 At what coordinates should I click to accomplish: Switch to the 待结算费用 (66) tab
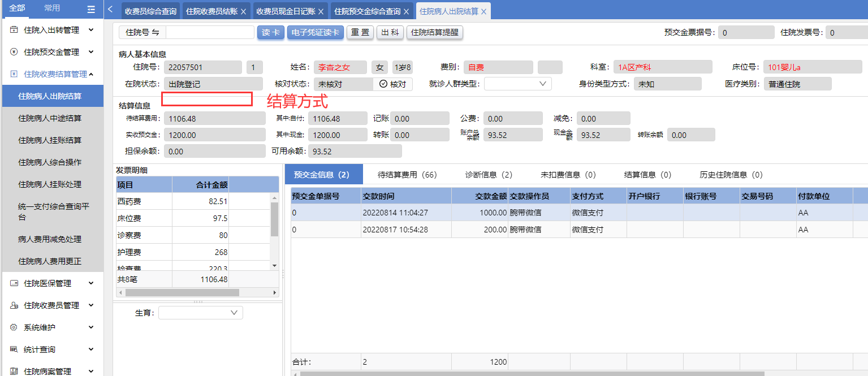tap(407, 175)
